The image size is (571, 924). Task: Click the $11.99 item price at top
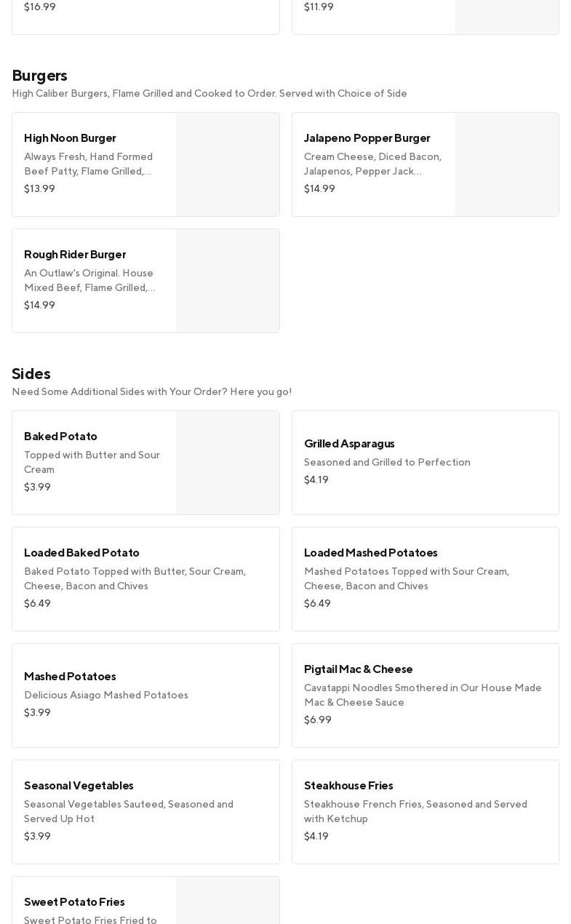319,7
